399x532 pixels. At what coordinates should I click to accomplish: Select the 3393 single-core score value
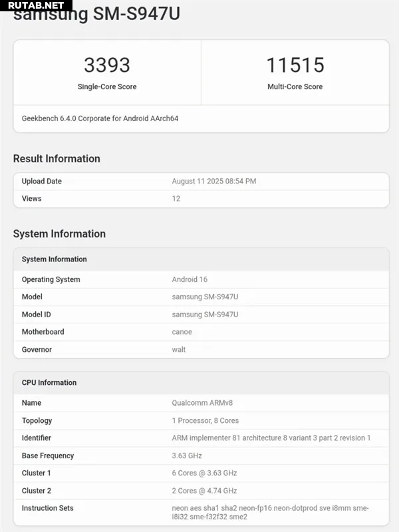point(107,65)
